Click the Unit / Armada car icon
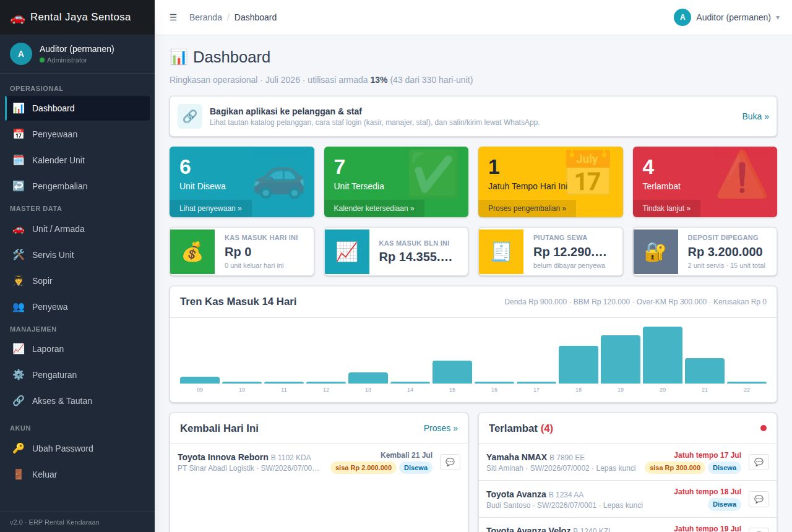 (19, 229)
